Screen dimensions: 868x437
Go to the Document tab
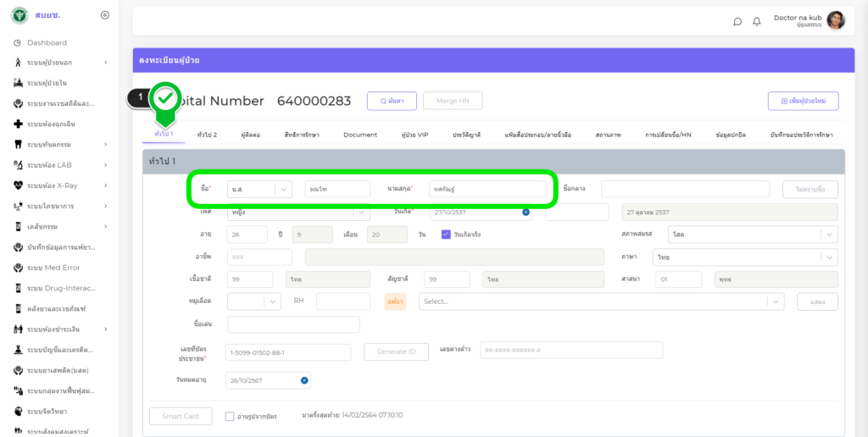(360, 135)
